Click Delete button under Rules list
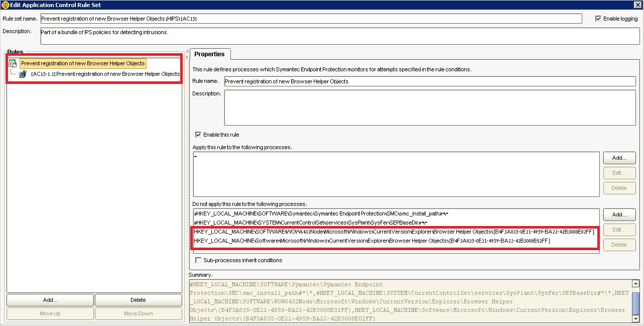This screenshot has height=326, width=644. click(x=138, y=300)
